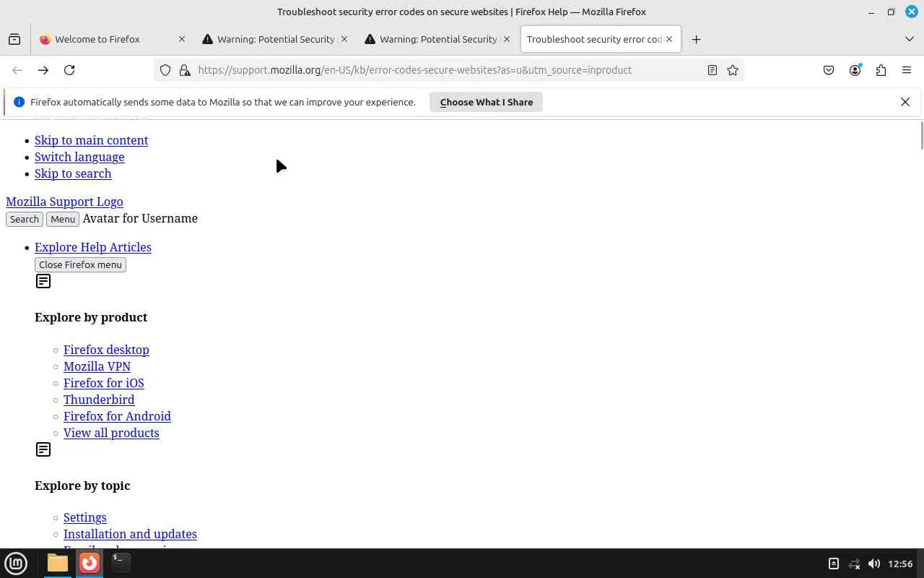Bookmark this page with the star icon
Viewport: 924px width, 578px height.
tap(733, 70)
